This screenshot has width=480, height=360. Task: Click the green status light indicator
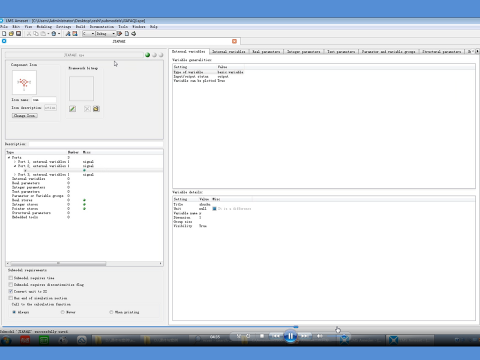(147, 55)
